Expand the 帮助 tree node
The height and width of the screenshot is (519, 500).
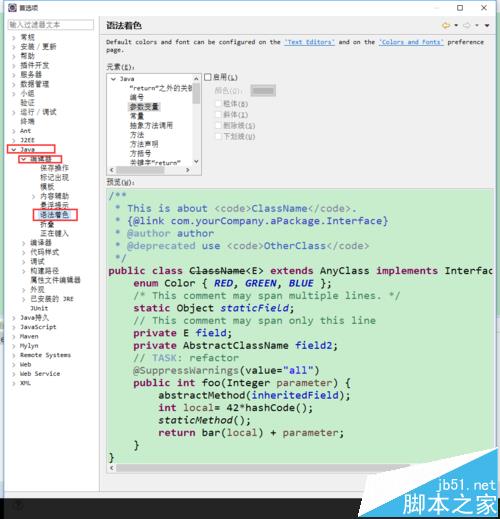point(14,56)
